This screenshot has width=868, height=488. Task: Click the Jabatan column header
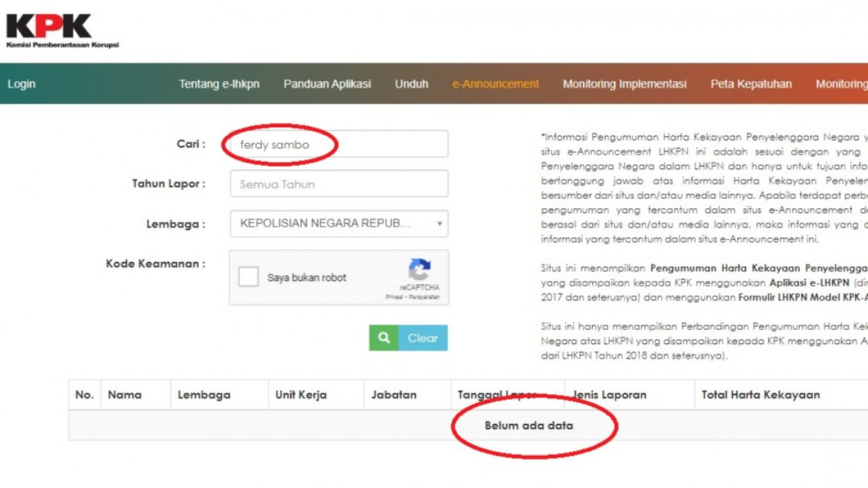(393, 395)
